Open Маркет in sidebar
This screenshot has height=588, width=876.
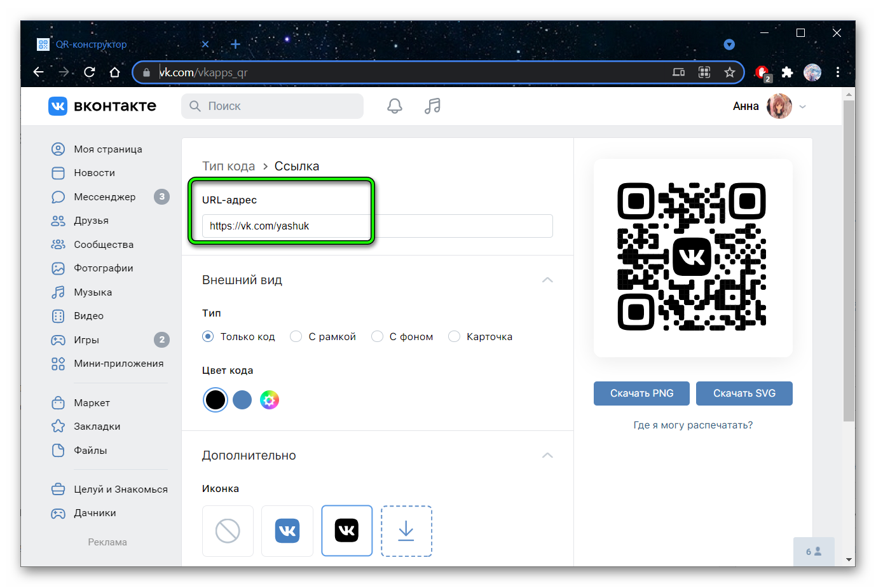click(92, 403)
